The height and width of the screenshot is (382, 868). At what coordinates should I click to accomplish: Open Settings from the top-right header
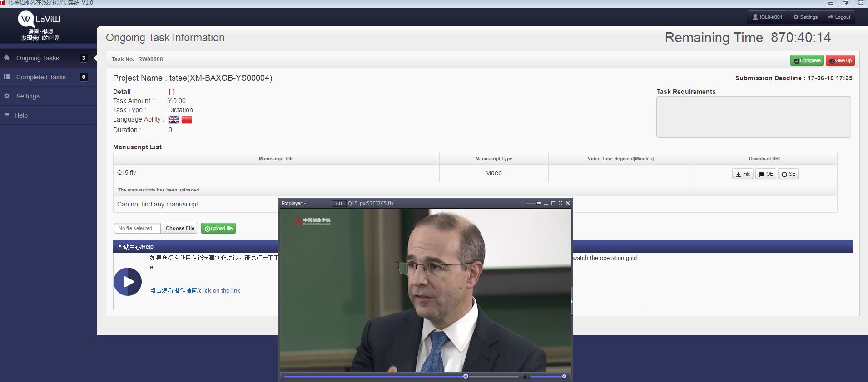coord(805,17)
